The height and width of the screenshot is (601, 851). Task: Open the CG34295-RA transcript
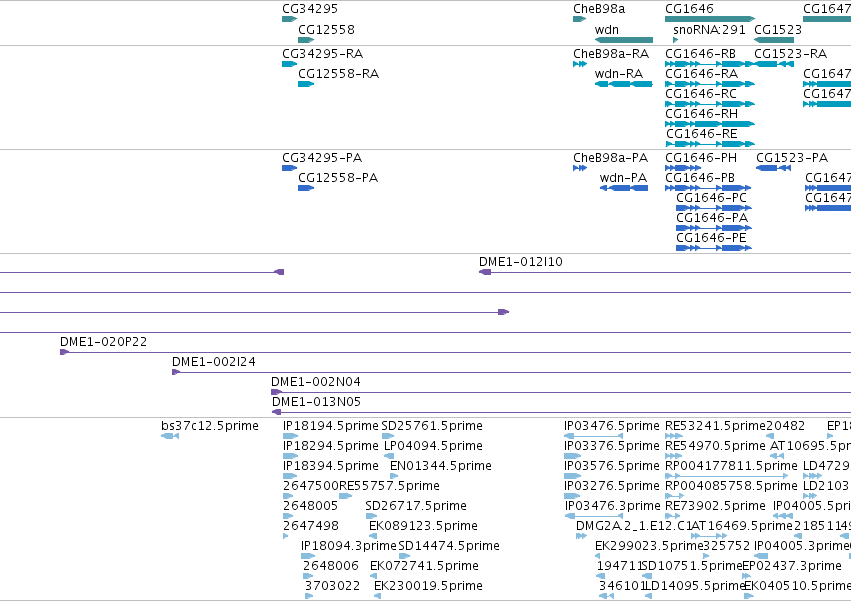(x=289, y=64)
